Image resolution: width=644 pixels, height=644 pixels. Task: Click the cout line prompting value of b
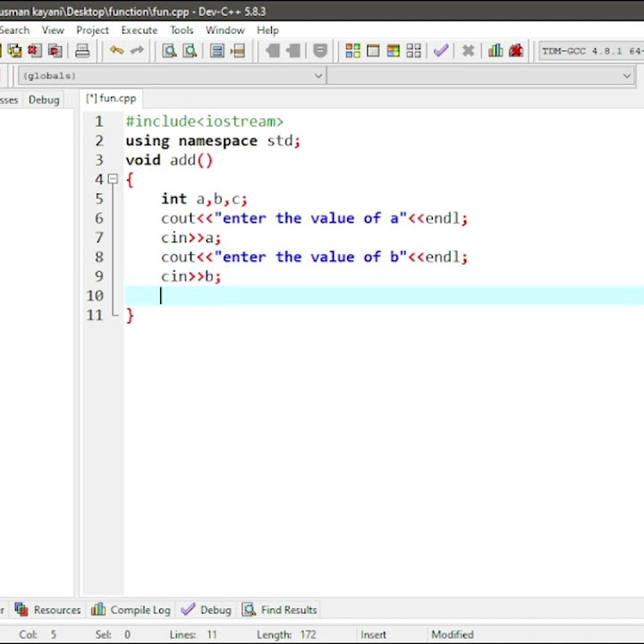click(x=314, y=257)
